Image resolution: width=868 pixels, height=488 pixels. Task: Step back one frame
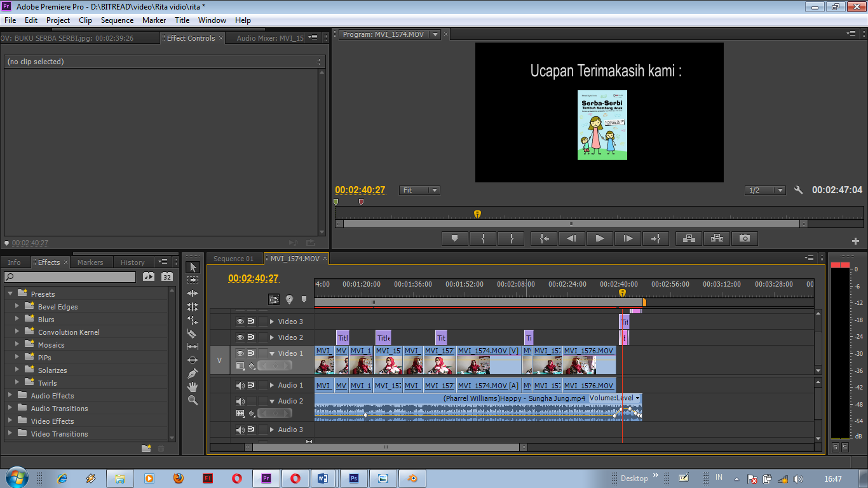coord(572,238)
